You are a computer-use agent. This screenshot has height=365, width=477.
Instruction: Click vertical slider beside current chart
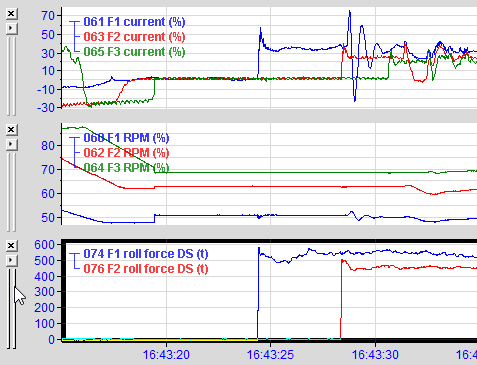(x=11, y=76)
